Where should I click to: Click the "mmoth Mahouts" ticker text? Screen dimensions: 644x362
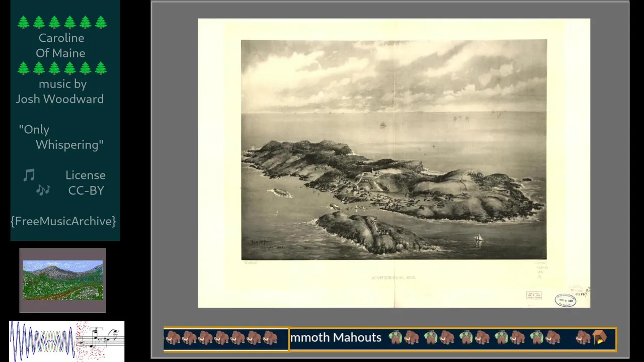(336, 337)
